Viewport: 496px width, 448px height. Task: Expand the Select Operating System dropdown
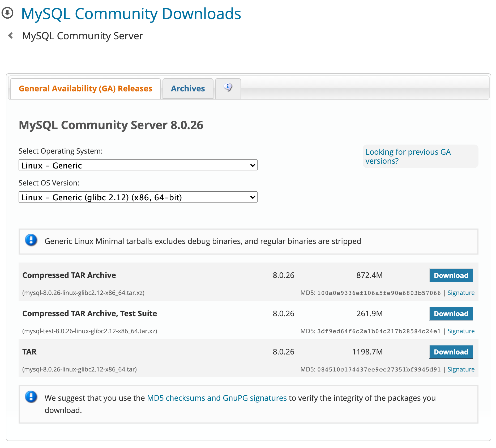(138, 165)
